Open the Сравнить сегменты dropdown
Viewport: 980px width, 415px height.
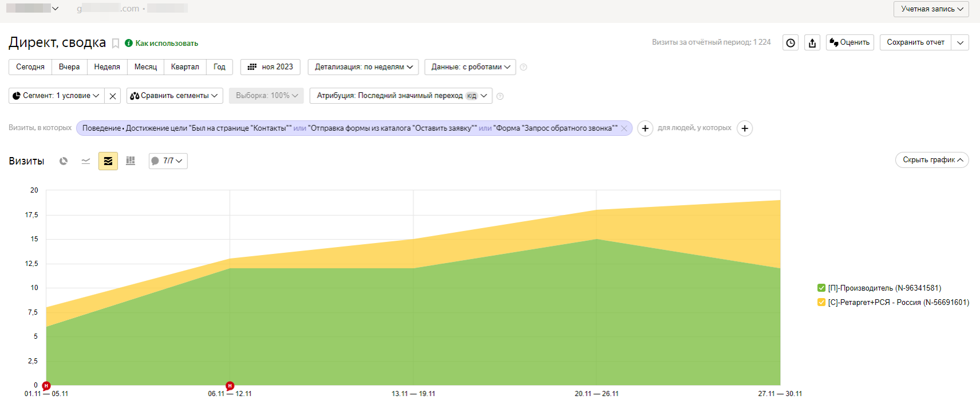pyautogui.click(x=175, y=96)
